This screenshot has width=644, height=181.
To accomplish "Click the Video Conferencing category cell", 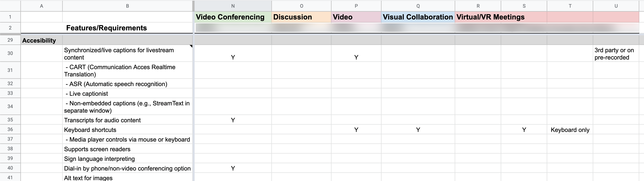I will [x=233, y=17].
